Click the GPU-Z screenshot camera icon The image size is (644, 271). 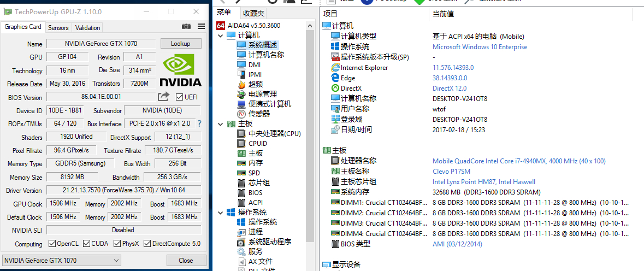186,26
